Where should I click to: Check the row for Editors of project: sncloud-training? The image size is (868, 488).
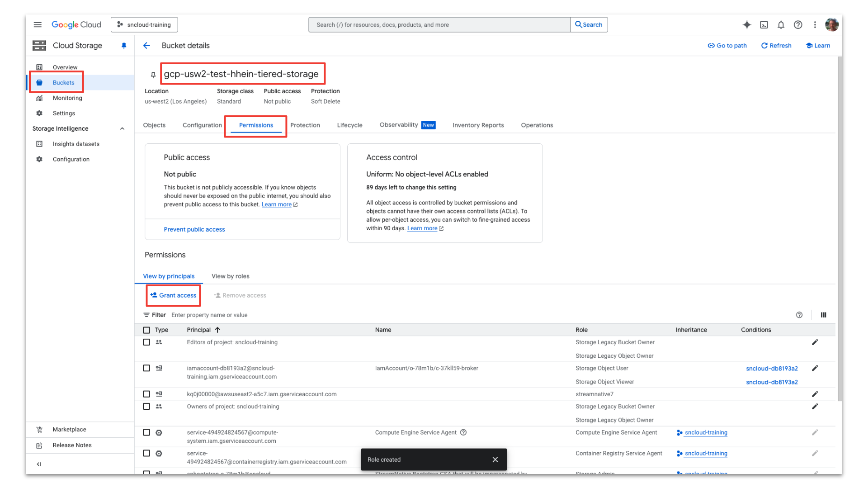pos(146,342)
